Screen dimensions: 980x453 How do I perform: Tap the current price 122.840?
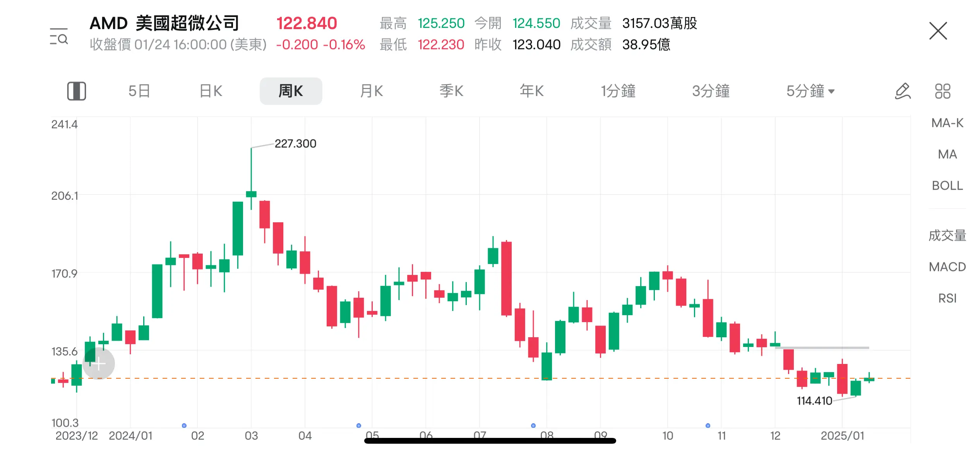(x=307, y=23)
